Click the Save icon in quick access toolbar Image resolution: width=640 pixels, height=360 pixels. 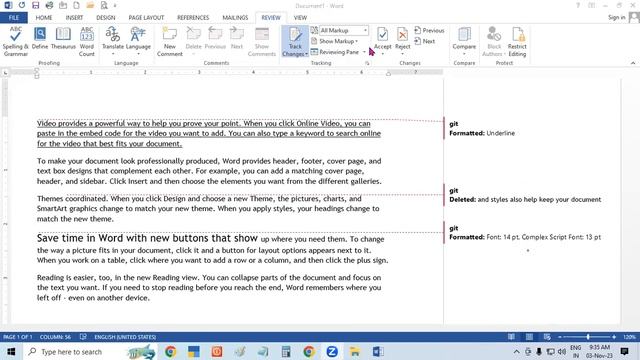coord(36,6)
